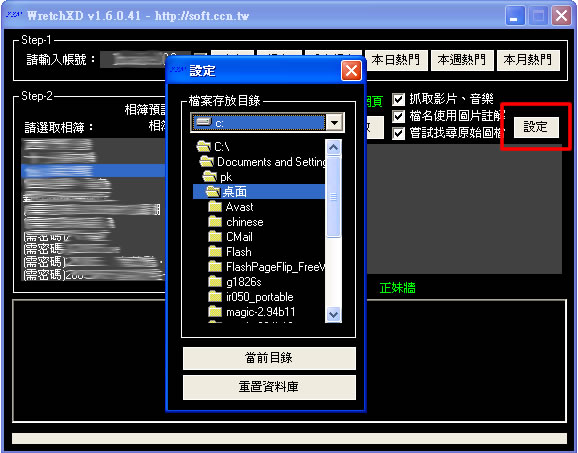Viewport: 578px width, 453px height.
Task: Open 本週熱門 list
Action: (x=462, y=60)
